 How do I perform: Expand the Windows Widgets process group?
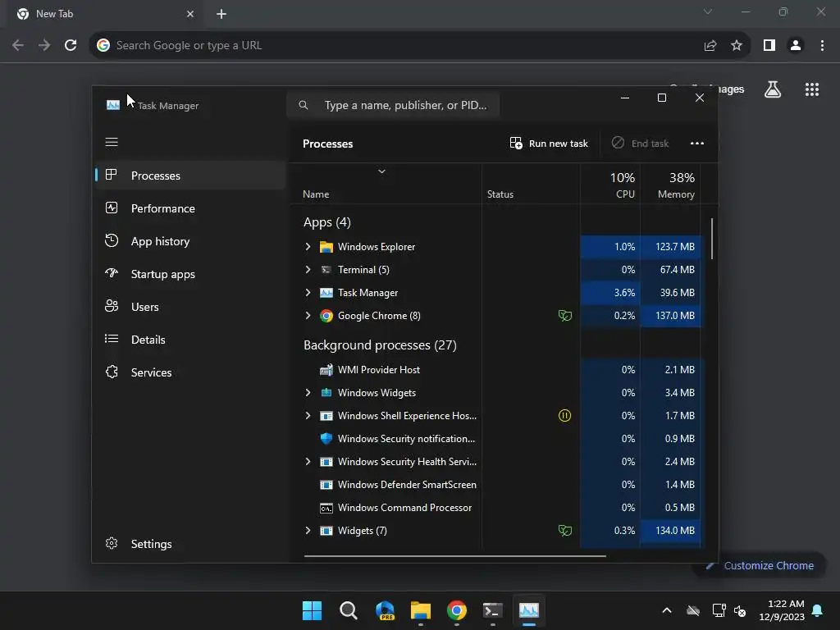click(308, 393)
